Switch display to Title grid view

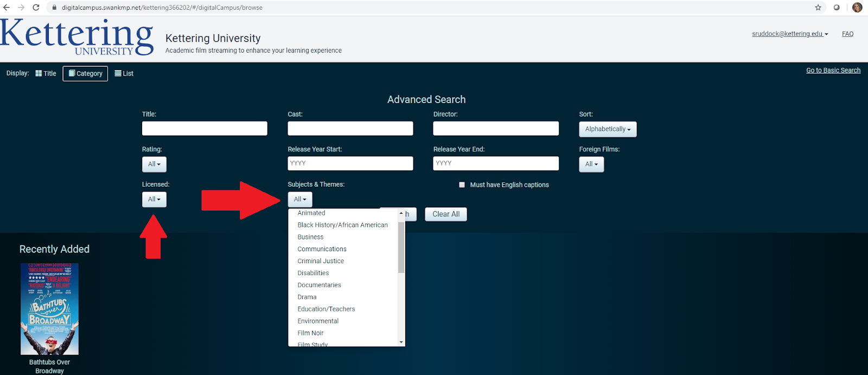coord(46,73)
